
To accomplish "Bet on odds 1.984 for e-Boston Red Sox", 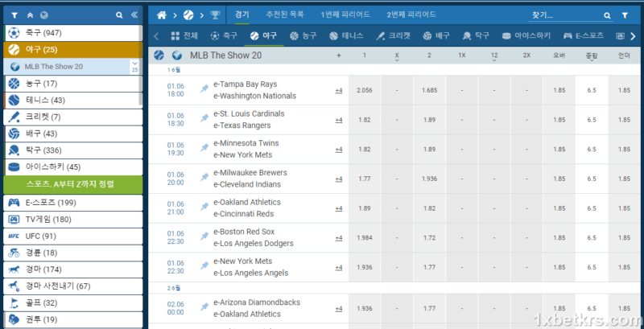I will coord(365,238).
